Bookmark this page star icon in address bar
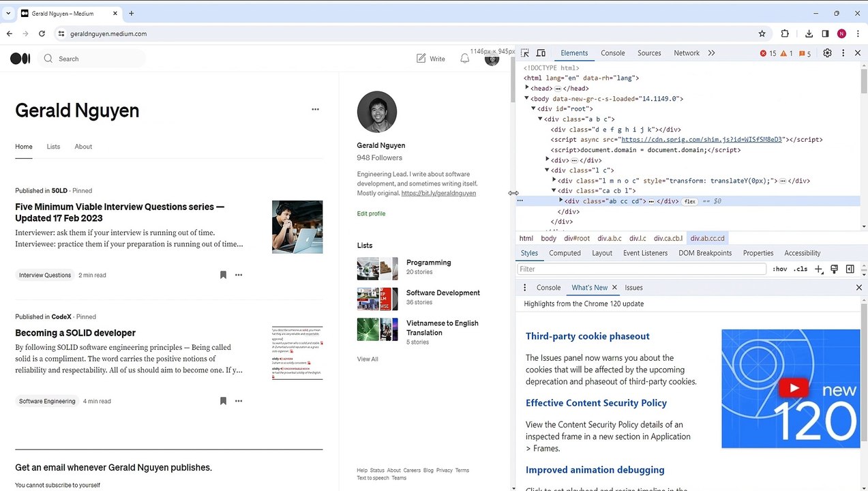The width and height of the screenshot is (868, 491). [x=762, y=33]
